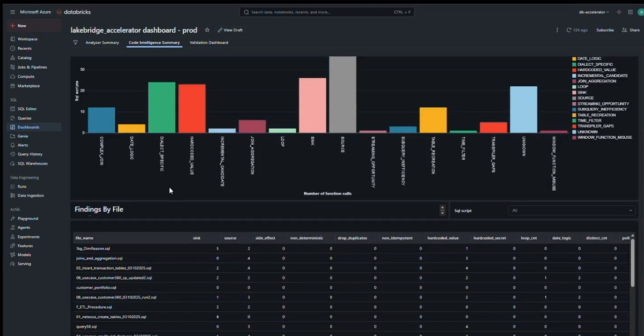Open the Sql script filter dropdown
Viewport: 644px width, 336px height.
coord(572,211)
